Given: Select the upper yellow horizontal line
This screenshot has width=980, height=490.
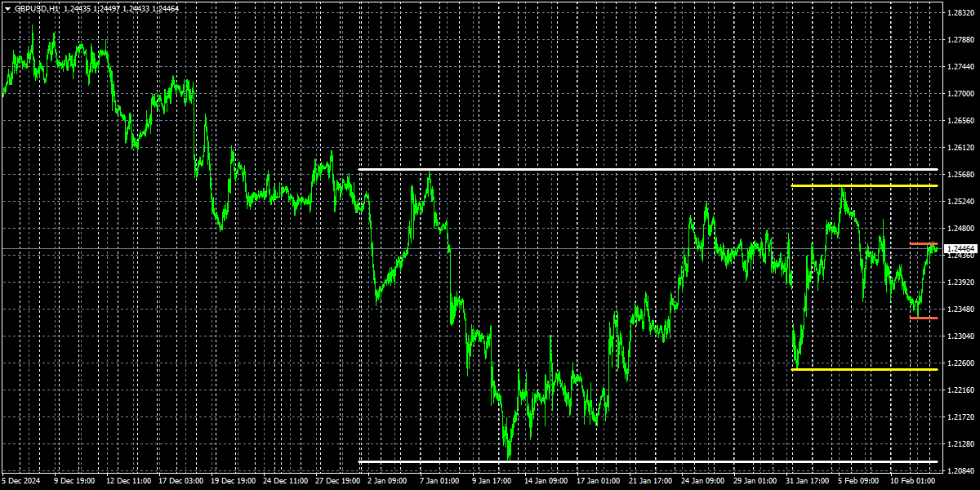Looking at the screenshot, I should point(864,186).
